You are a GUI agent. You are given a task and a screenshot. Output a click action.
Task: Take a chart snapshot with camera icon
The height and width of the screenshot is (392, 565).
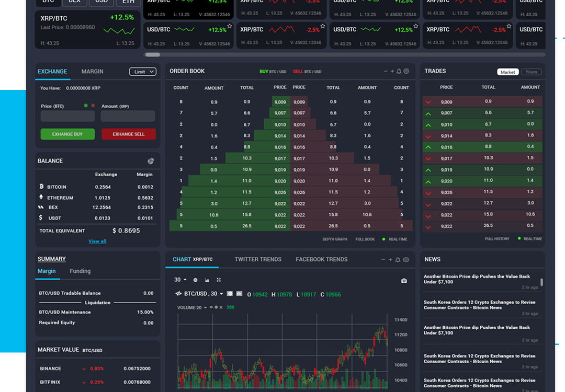pos(404,281)
